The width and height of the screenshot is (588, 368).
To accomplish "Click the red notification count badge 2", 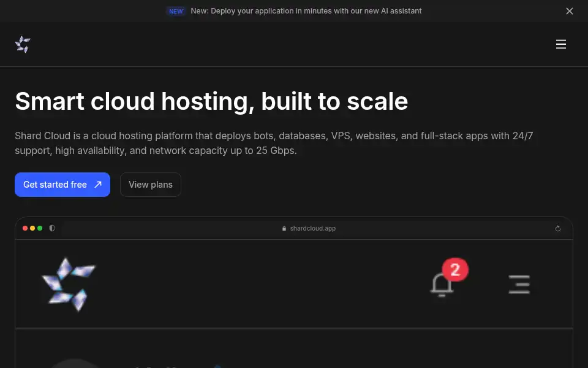I will tap(455, 269).
